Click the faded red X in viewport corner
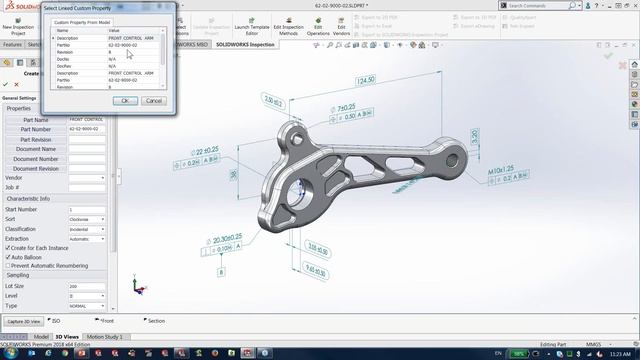 pyautogui.click(x=622, y=65)
